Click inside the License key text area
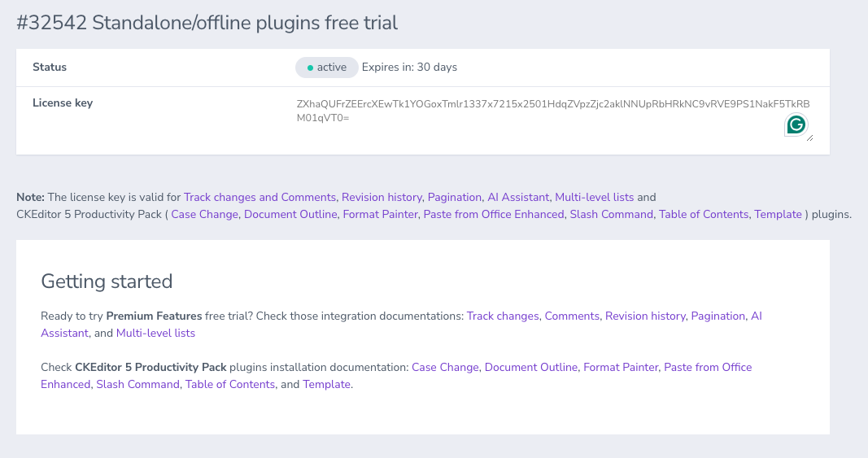The height and width of the screenshot is (458, 868). (553, 119)
